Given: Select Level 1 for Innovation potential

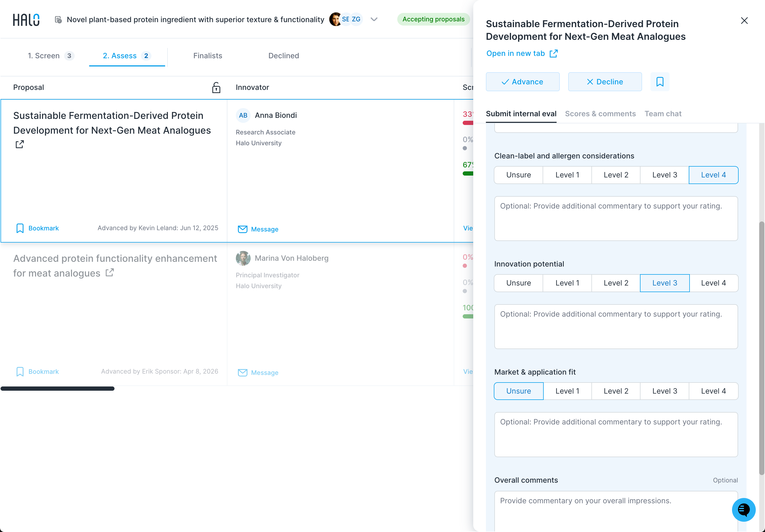Looking at the screenshot, I should click(567, 283).
